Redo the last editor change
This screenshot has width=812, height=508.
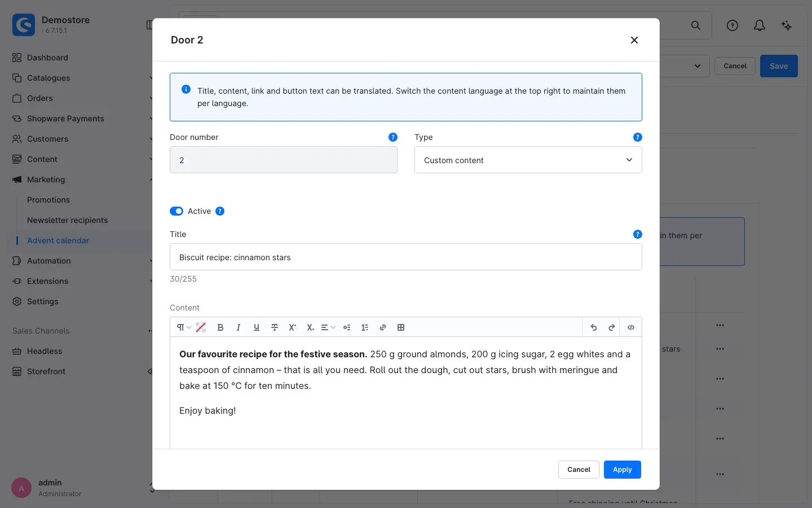pos(612,327)
